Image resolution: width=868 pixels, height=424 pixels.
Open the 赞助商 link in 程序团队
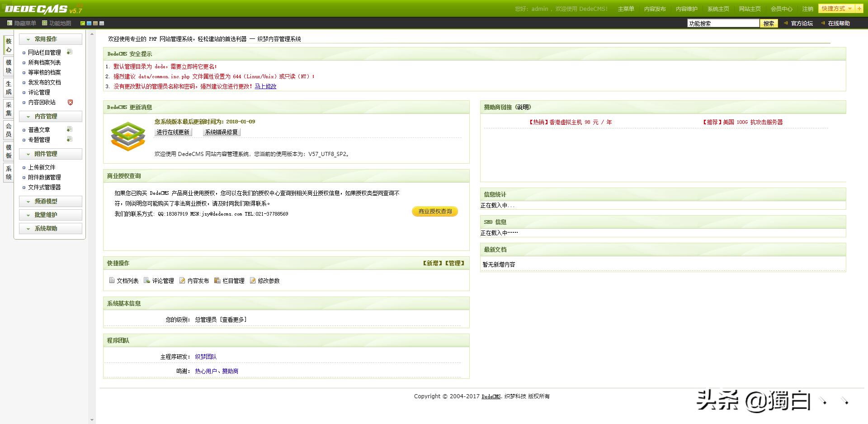pos(230,371)
